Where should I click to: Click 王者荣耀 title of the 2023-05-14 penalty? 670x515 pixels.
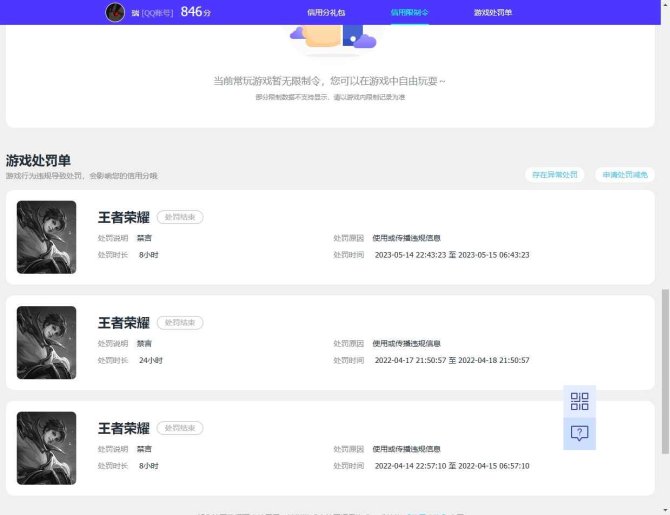(x=124, y=217)
